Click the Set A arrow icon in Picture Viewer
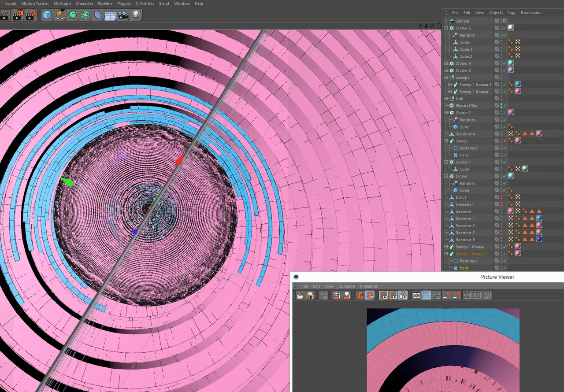 coord(448,296)
